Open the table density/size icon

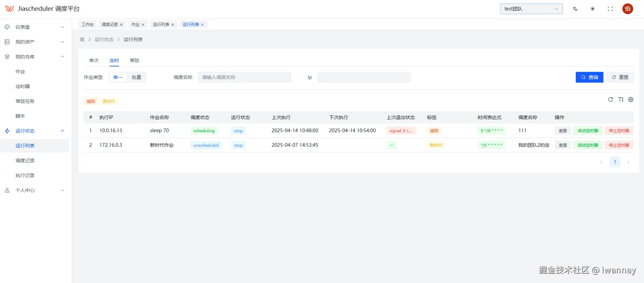click(x=621, y=100)
